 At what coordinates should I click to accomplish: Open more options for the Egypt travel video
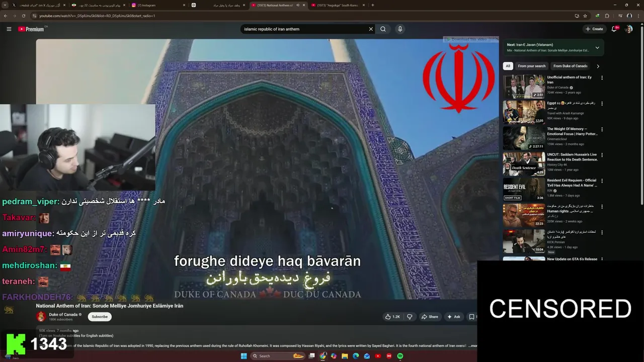coord(602,104)
